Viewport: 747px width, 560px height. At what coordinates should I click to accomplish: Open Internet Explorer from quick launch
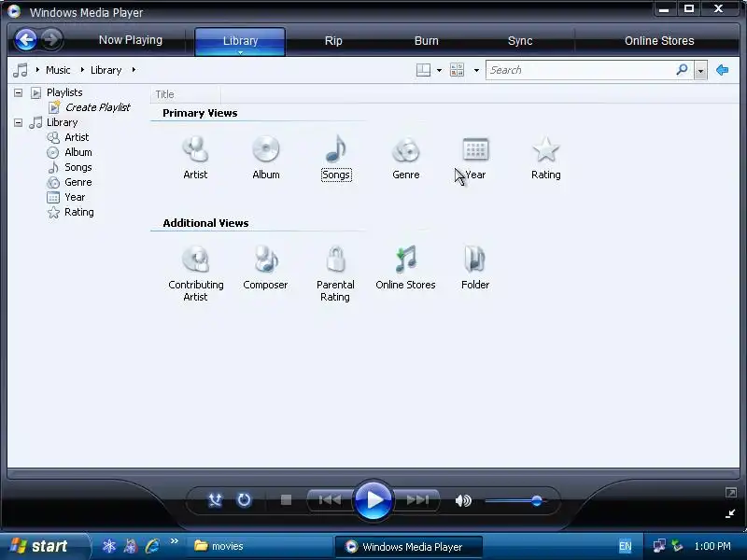pyautogui.click(x=152, y=546)
